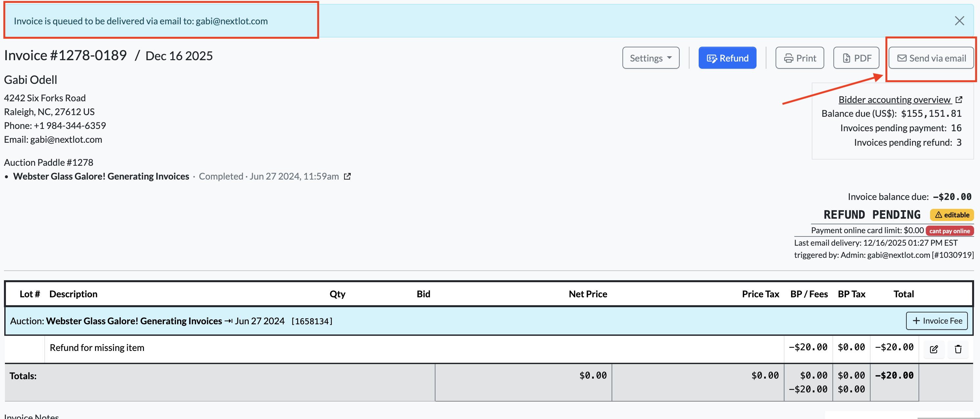
Task: Open Webster Glass Galore! Generating Invoices auction
Action: (101, 176)
